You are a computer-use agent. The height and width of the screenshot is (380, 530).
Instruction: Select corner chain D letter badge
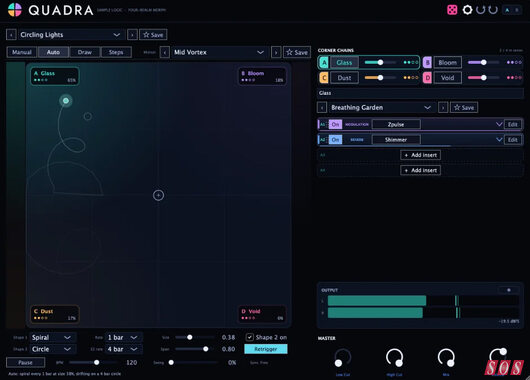(x=427, y=78)
